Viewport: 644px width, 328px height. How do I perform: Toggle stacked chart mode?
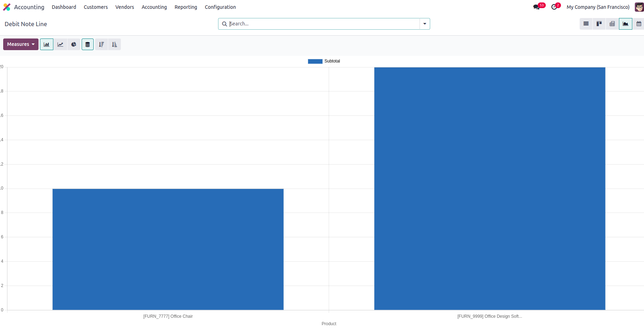coord(88,44)
